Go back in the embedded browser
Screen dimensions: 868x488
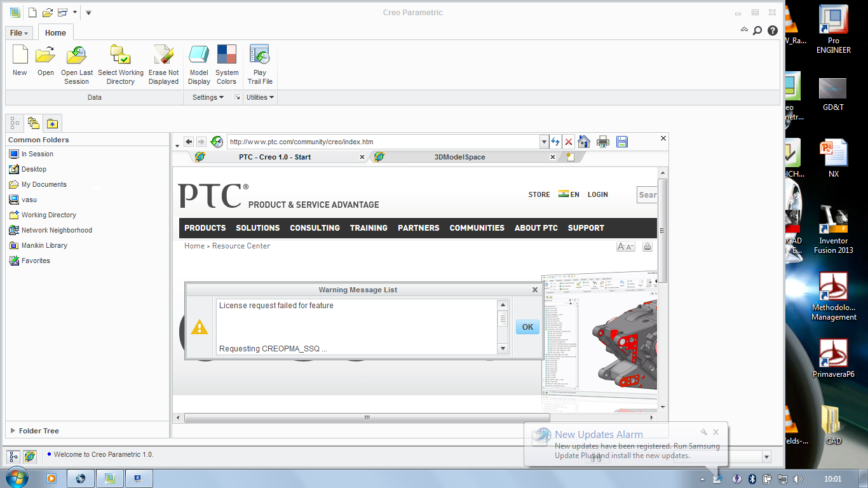click(189, 142)
